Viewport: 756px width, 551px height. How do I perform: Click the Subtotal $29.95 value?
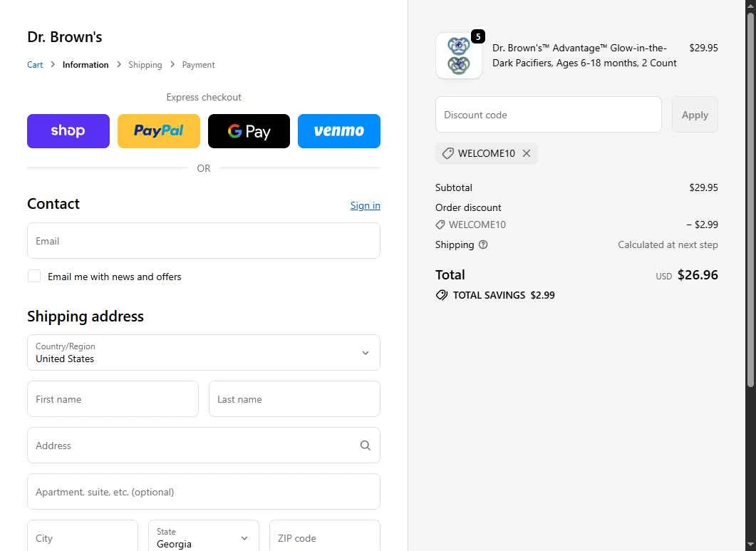click(703, 187)
